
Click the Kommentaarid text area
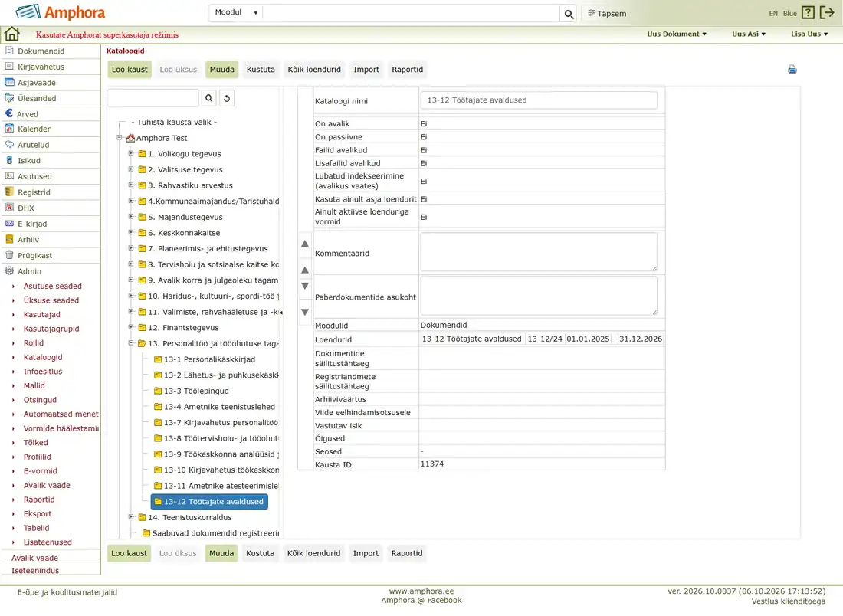point(538,252)
